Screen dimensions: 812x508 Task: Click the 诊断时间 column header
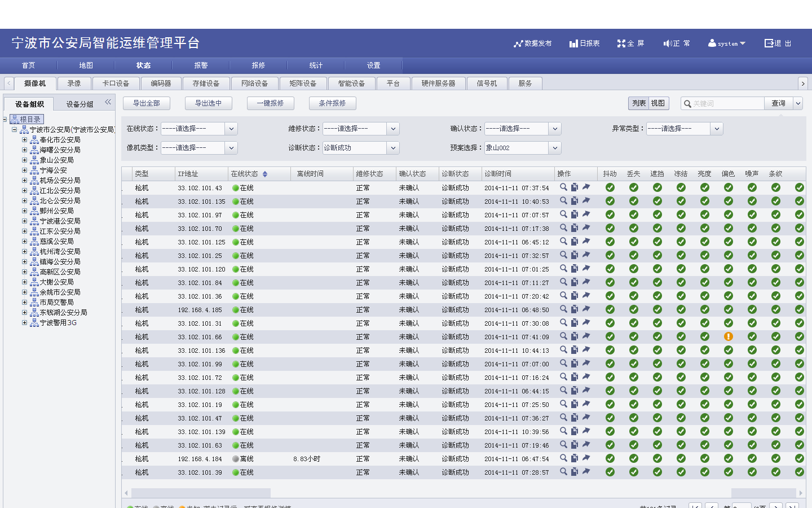click(x=518, y=174)
